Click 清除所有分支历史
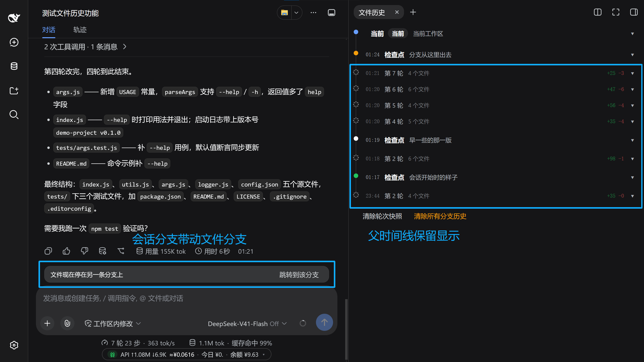Viewport: 644px width, 362px height. click(440, 216)
